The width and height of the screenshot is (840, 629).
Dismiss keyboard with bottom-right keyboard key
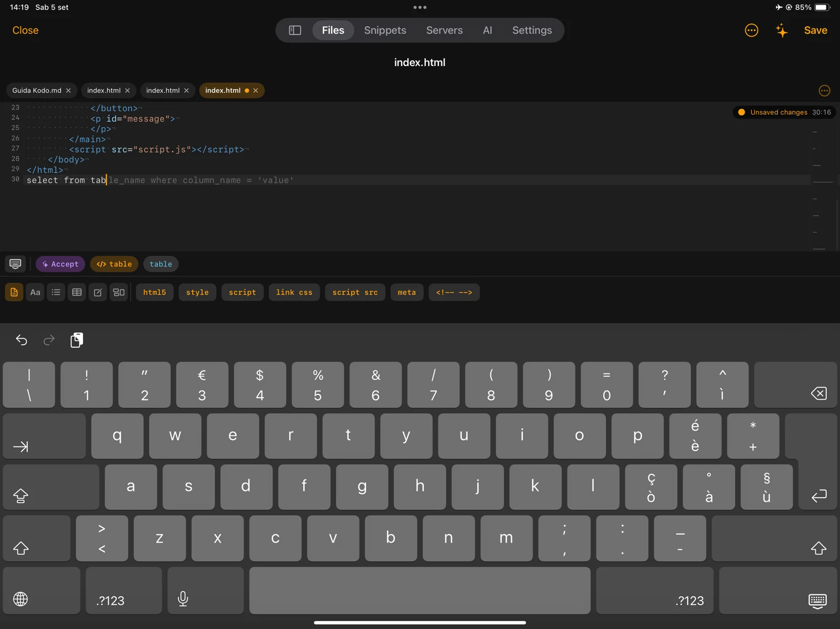tap(778, 590)
